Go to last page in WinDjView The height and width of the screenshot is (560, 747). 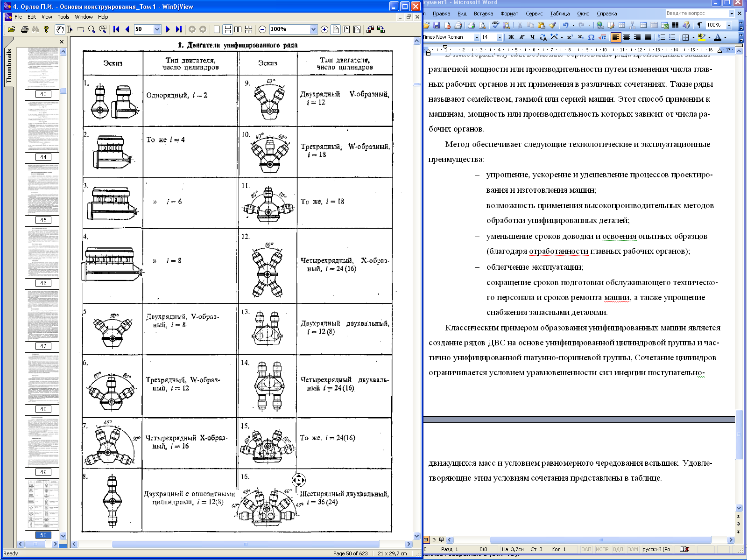(179, 29)
